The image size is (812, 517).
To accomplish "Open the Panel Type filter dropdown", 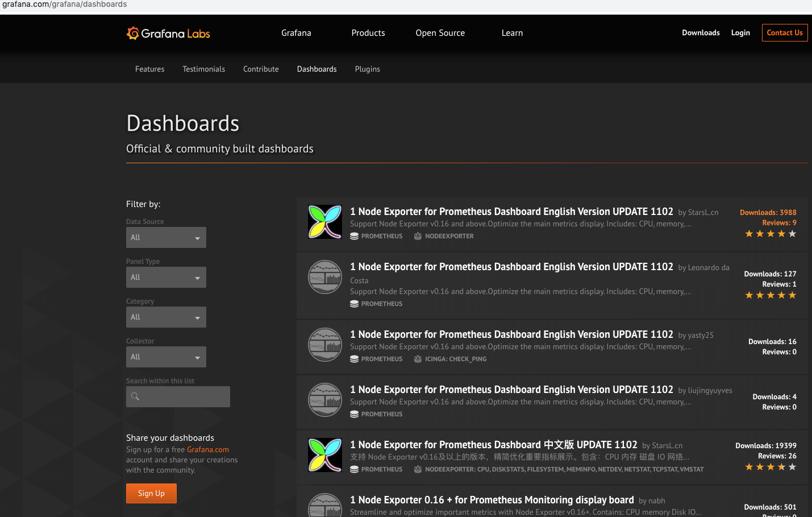I will coord(166,277).
